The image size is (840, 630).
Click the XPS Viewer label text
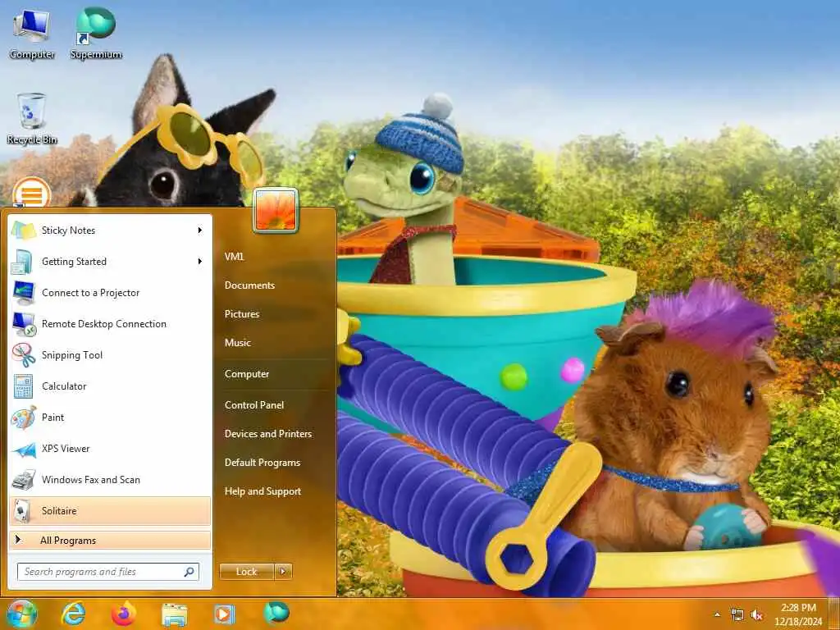(66, 449)
